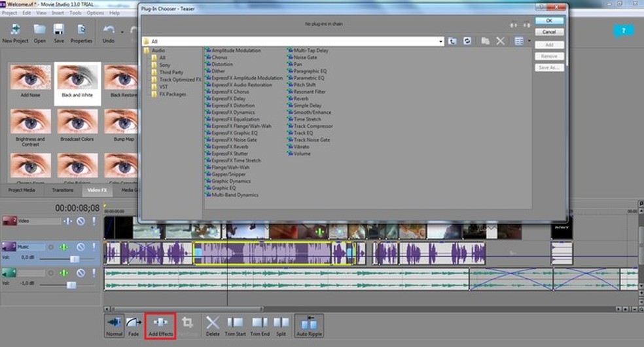Open the All folder dropdown in Plug-In Chooser
This screenshot has height=347, width=644.
[x=440, y=41]
